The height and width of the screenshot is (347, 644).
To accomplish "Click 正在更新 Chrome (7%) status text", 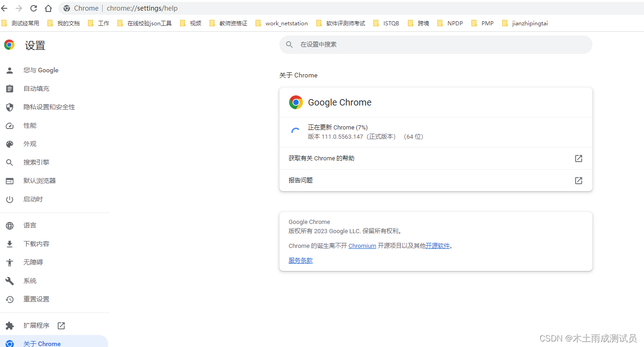I will point(338,127).
